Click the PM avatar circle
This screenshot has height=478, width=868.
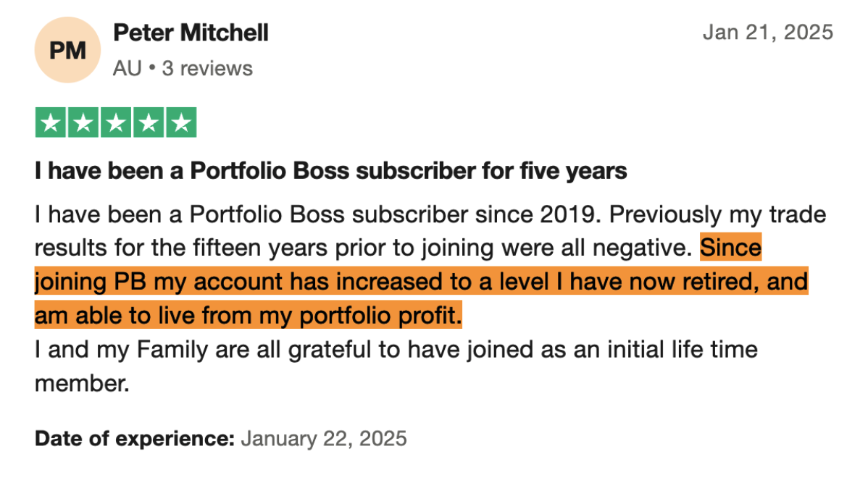[67, 51]
